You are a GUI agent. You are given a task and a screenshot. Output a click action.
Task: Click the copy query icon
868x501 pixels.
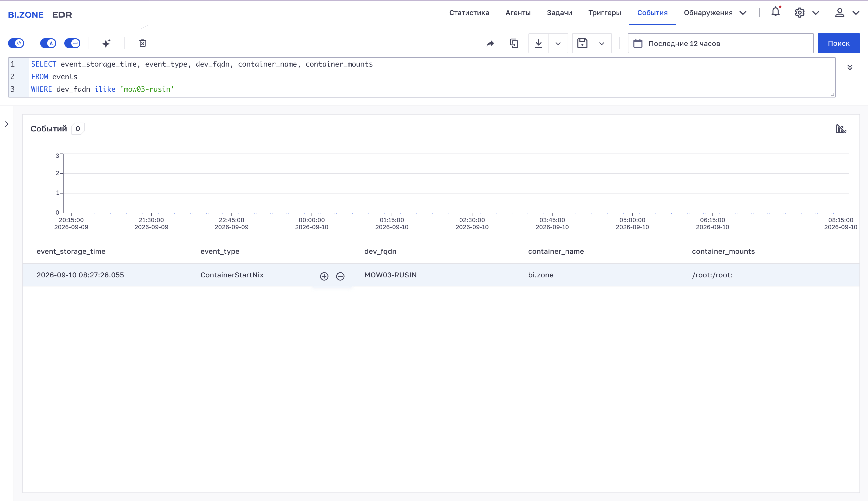[514, 43]
